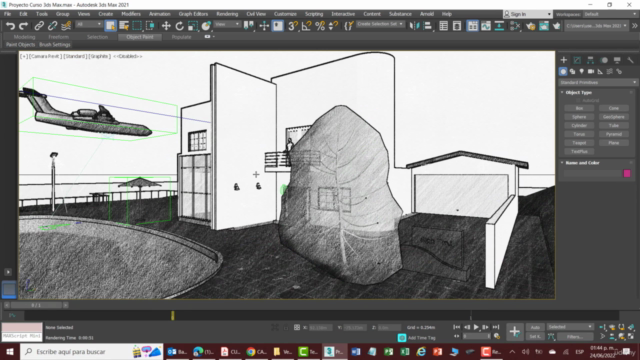Switch to the Populate ribbon tab
640x360 pixels.
pyautogui.click(x=181, y=37)
